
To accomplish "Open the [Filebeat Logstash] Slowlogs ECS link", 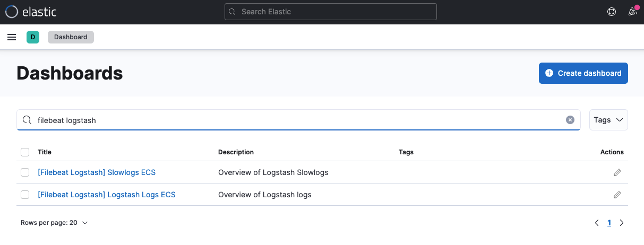I will (x=97, y=172).
